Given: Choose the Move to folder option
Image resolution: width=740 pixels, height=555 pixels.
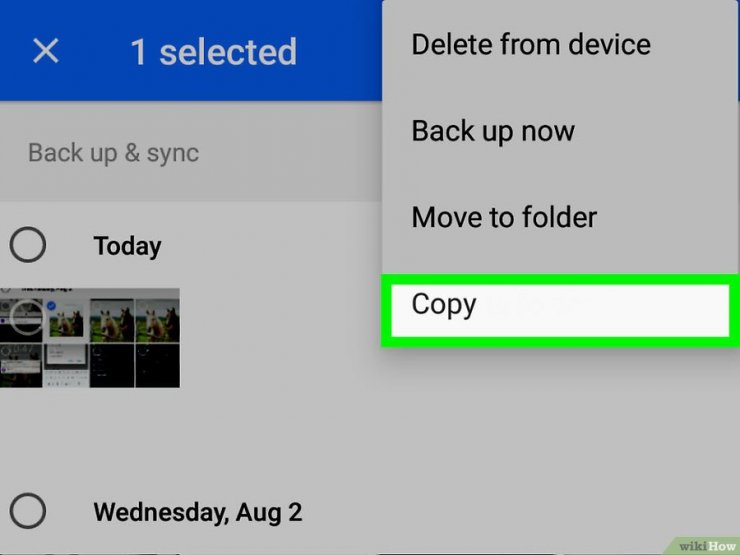Looking at the screenshot, I should coord(504,217).
